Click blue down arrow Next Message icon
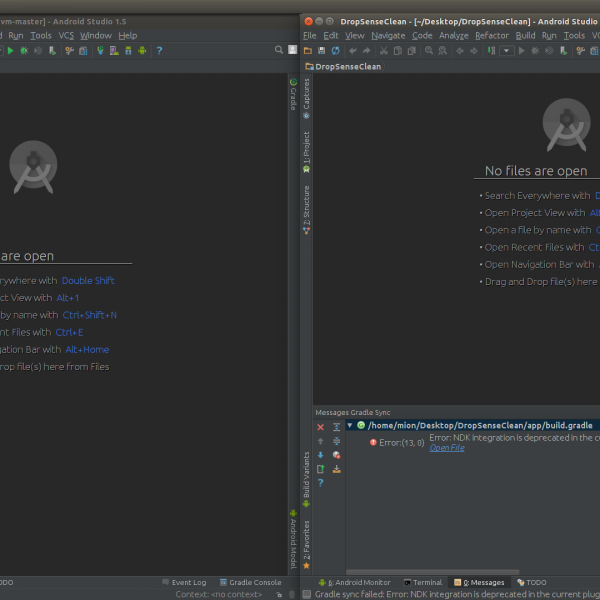Image resolution: width=600 pixels, height=600 pixels. click(x=321, y=455)
